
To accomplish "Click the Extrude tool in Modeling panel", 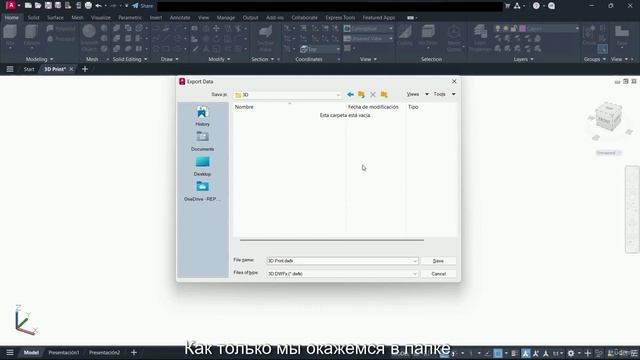I will coord(31,36).
